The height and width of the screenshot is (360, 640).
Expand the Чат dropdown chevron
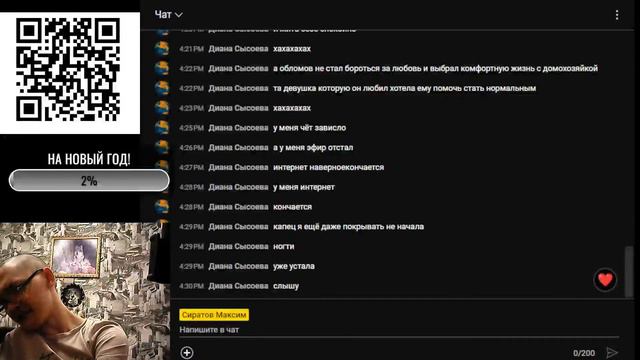pyautogui.click(x=178, y=15)
